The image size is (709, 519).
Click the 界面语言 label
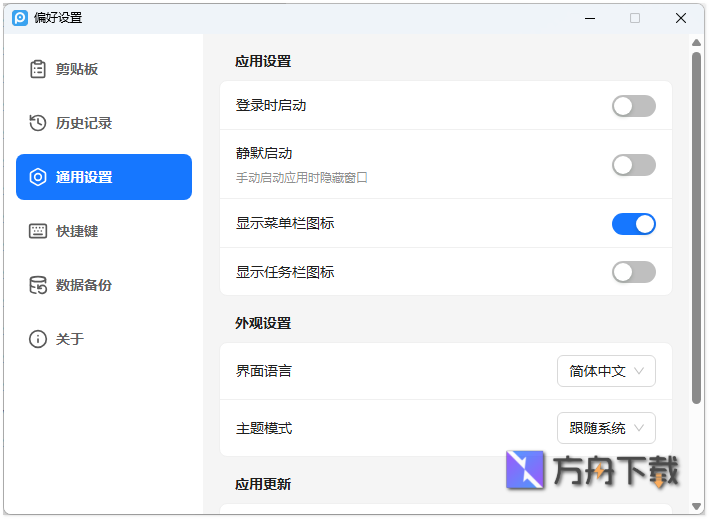[264, 371]
